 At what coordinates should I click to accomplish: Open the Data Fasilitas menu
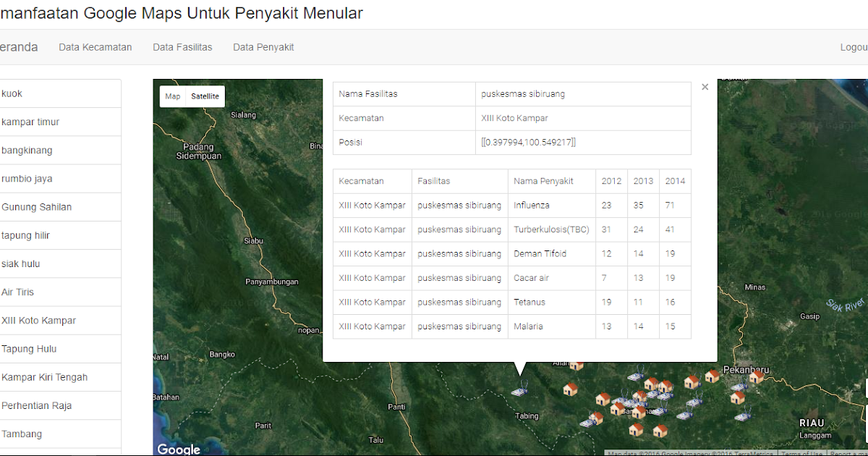pos(182,47)
